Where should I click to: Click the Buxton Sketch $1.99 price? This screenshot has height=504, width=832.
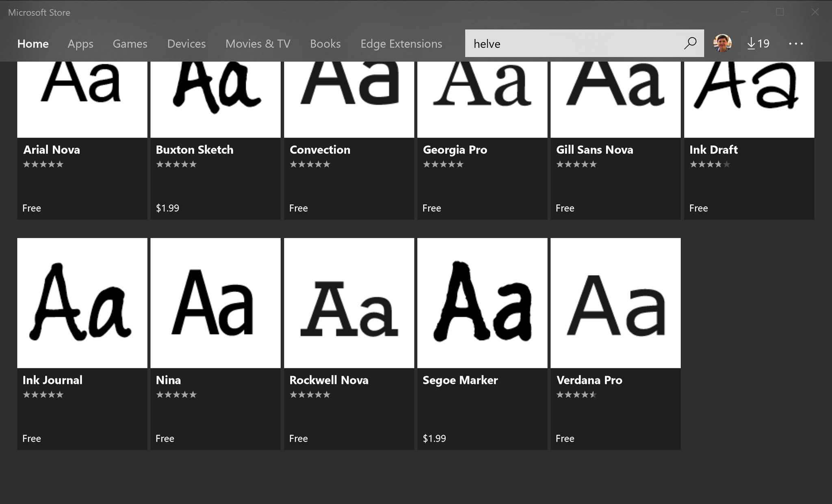[167, 208]
